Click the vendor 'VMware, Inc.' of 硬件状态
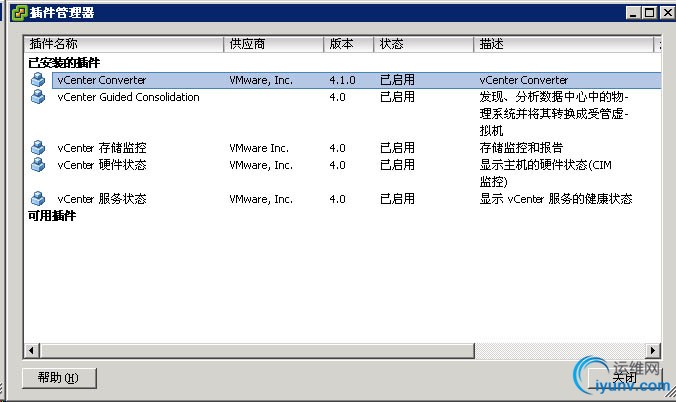Viewport: 676px width, 402px height. pyautogui.click(x=261, y=165)
